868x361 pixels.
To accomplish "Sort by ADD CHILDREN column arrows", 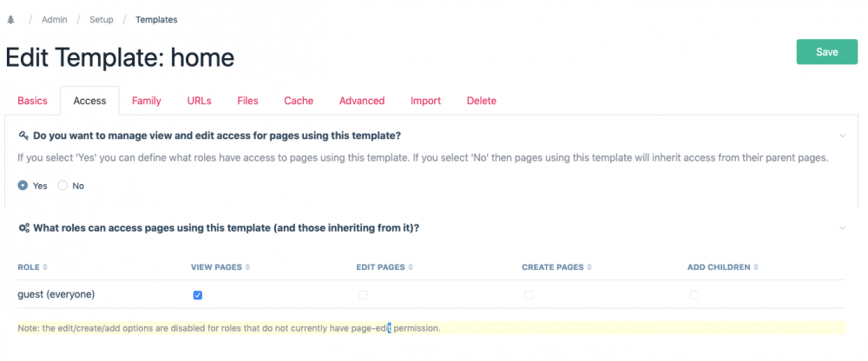I will coord(754,267).
